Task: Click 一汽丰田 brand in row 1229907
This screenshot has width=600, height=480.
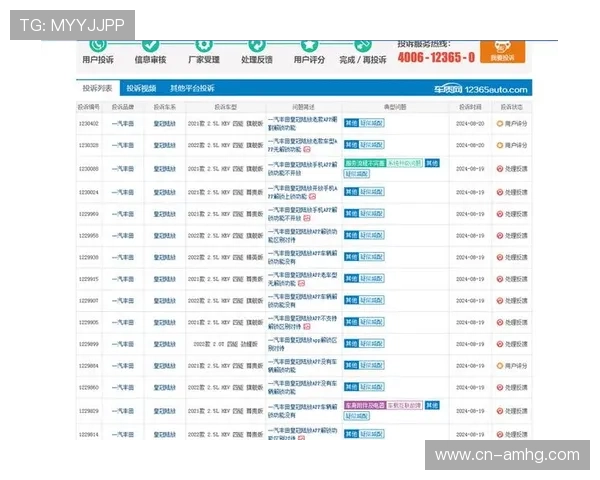Action: click(122, 301)
